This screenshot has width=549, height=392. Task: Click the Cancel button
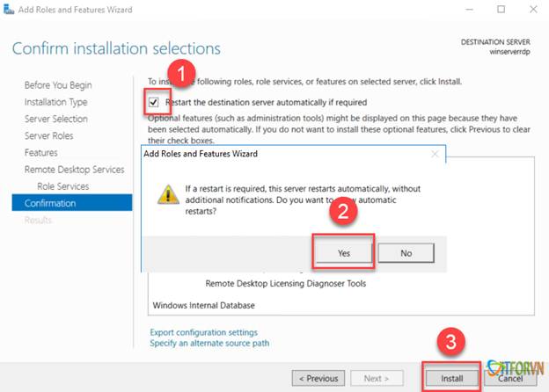(510, 378)
